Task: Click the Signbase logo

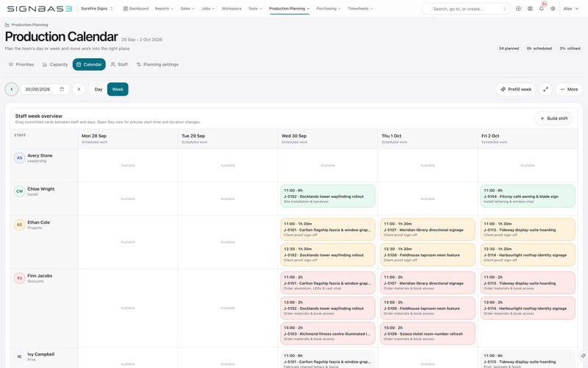Action: [40, 9]
